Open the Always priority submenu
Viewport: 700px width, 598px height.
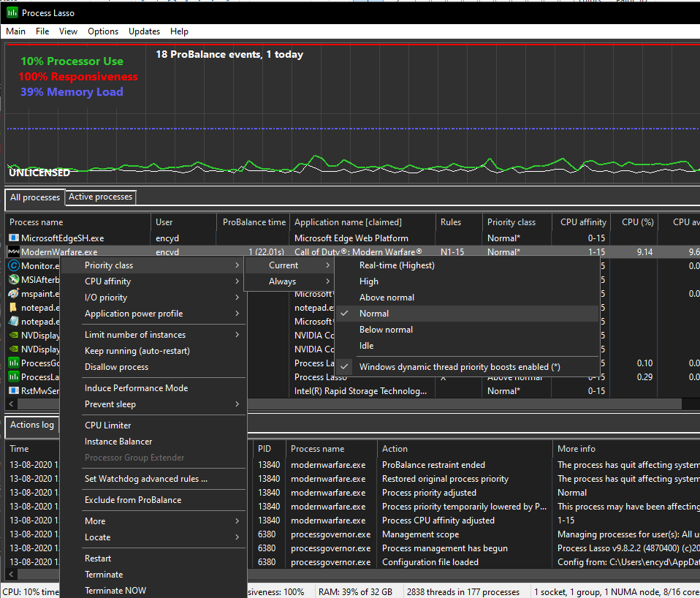pyautogui.click(x=289, y=281)
